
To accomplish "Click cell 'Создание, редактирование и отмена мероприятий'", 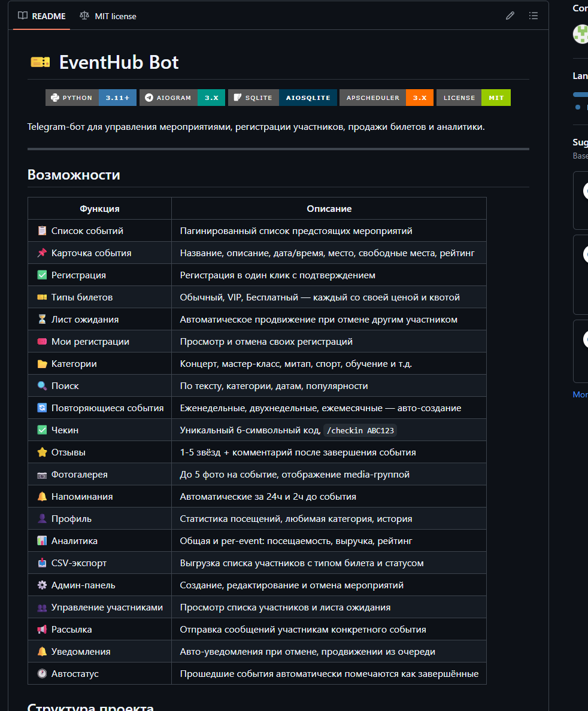I will coord(329,585).
